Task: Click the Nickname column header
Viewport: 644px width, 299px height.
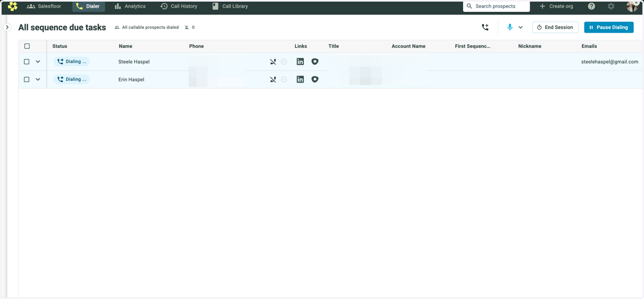Action: pos(530,46)
